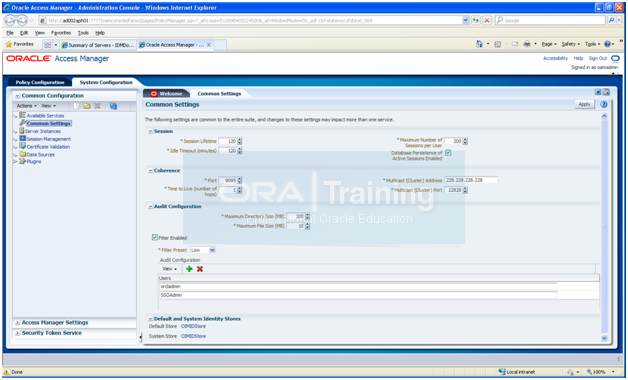The width and height of the screenshot is (628, 380).
Task: Open the Welcome tab
Action: pyautogui.click(x=167, y=93)
